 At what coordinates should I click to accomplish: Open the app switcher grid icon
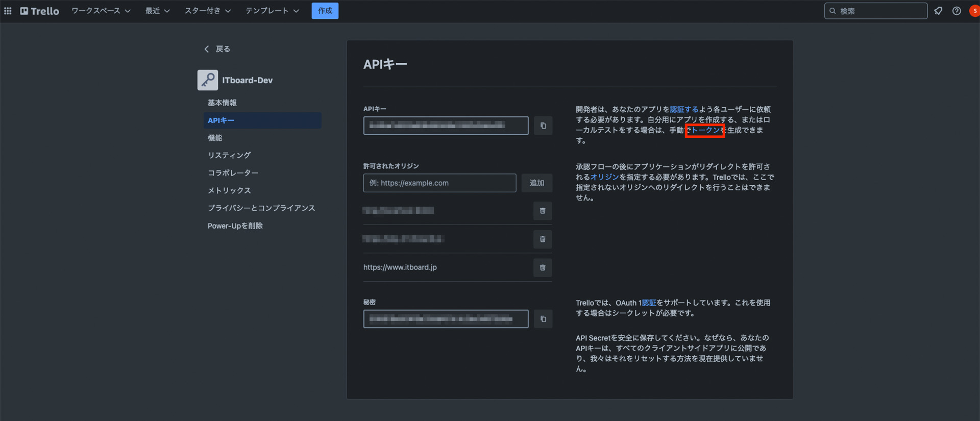(x=8, y=11)
